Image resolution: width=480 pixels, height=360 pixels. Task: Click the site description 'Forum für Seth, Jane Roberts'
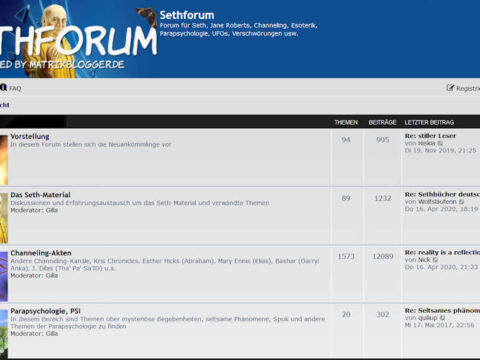[238, 29]
